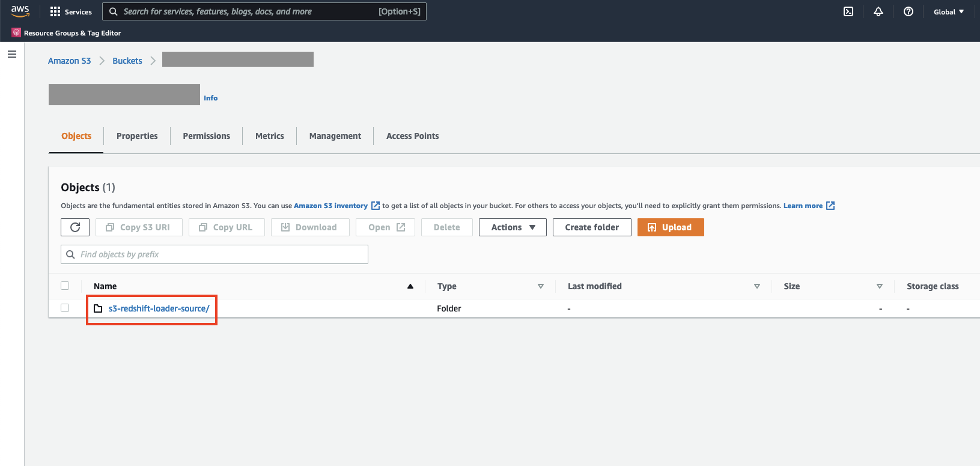Expand the Actions dropdown
This screenshot has width=980, height=466.
pyautogui.click(x=513, y=227)
